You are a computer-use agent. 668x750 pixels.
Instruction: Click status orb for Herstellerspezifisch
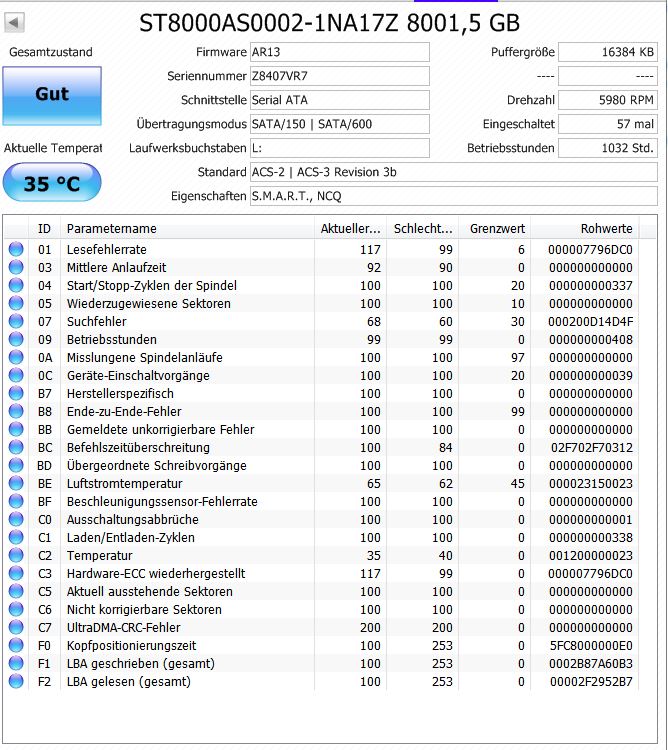point(16,393)
